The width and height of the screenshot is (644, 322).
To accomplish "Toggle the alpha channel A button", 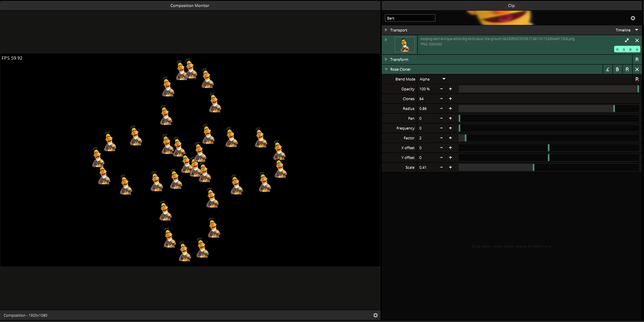I will (x=637, y=49).
